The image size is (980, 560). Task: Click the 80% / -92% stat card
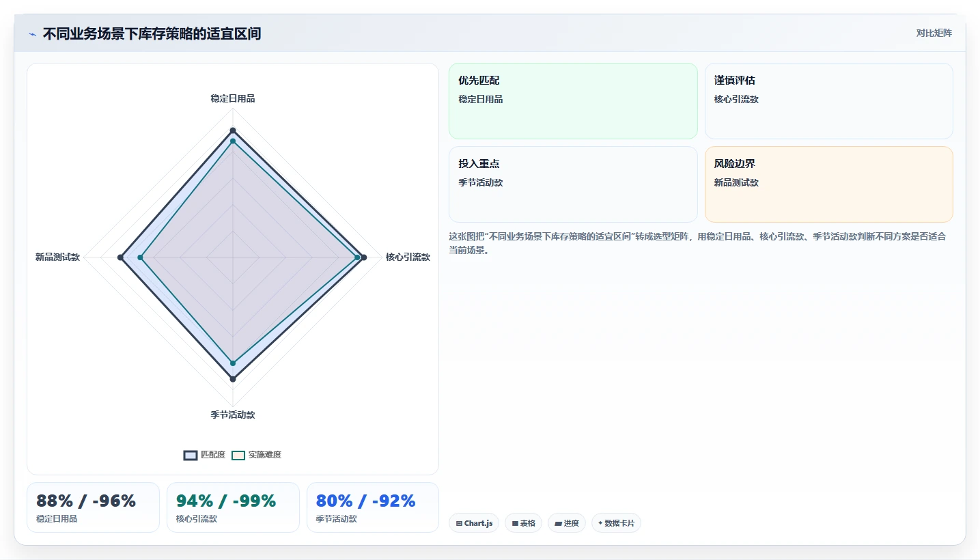(x=373, y=507)
